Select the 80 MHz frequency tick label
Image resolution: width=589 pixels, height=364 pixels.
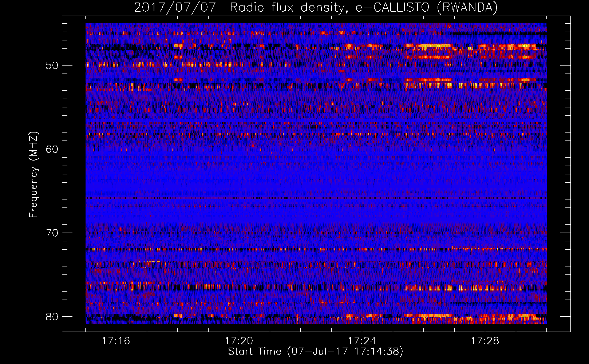click(52, 317)
